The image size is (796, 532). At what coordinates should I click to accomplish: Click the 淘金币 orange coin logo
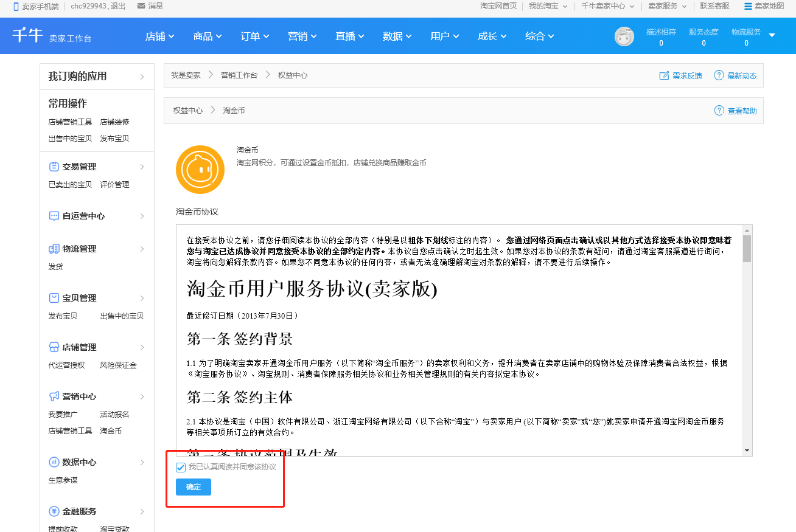pyautogui.click(x=200, y=170)
